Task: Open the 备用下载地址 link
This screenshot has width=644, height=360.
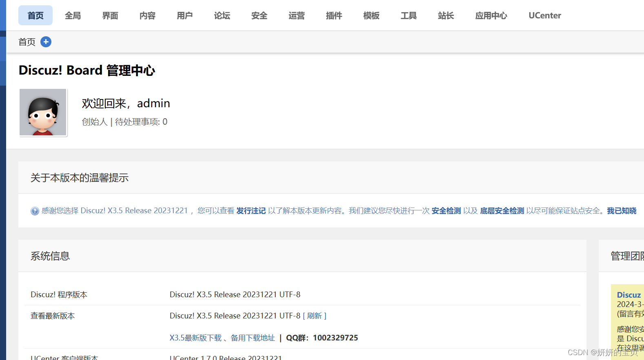Action: click(x=253, y=338)
